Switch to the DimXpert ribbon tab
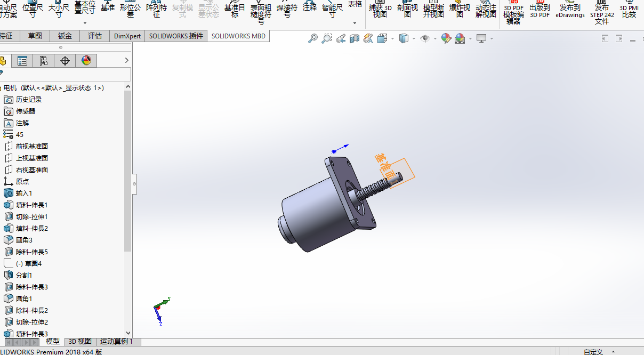 pyautogui.click(x=127, y=36)
